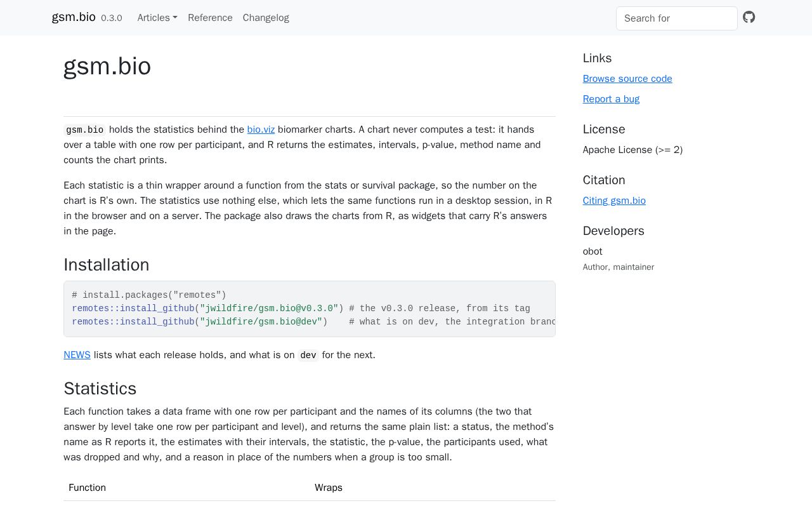The width and height of the screenshot is (812, 508).
Task: Click the Function table column header
Action: pyautogui.click(x=87, y=488)
